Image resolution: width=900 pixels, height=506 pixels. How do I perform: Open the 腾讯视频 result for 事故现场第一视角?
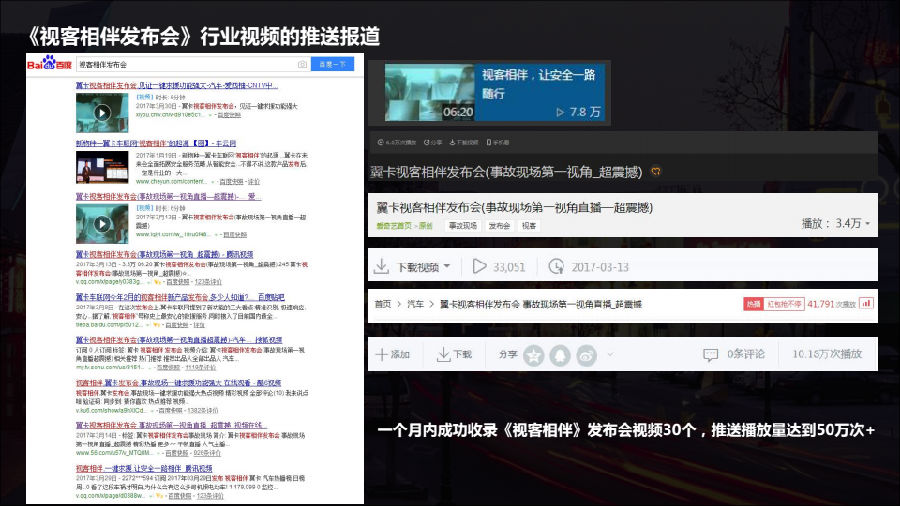164,254
